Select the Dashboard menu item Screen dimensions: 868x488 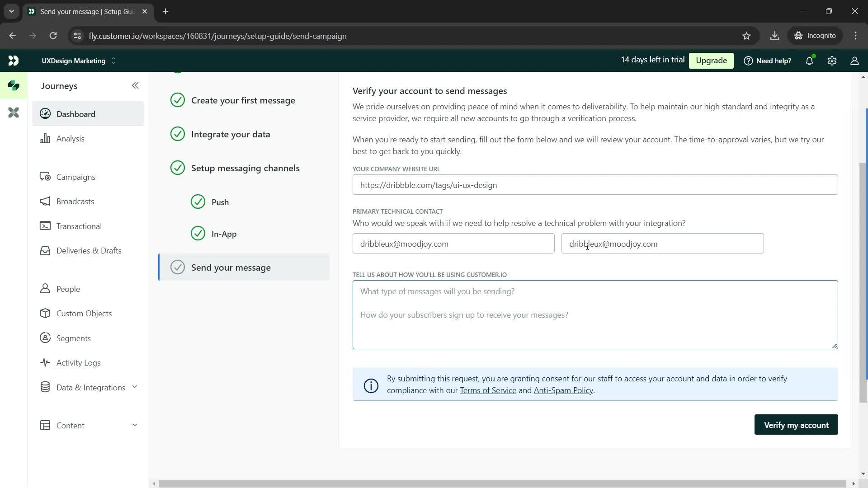(x=75, y=114)
